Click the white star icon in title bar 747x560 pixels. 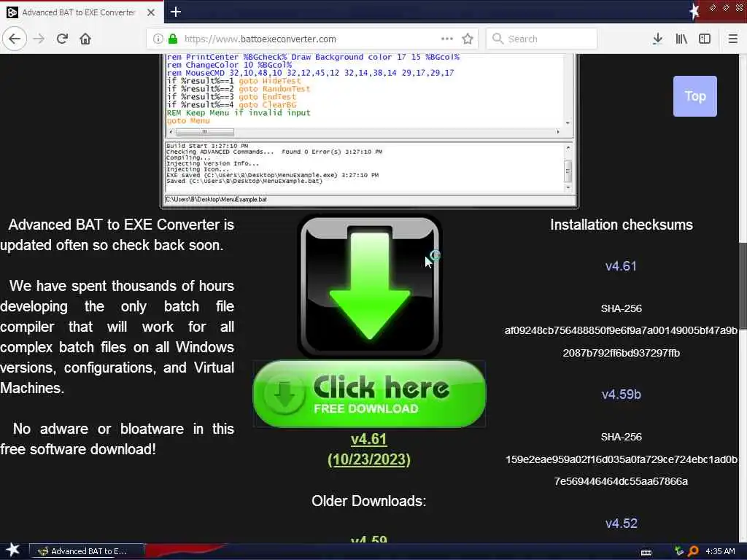coord(694,11)
